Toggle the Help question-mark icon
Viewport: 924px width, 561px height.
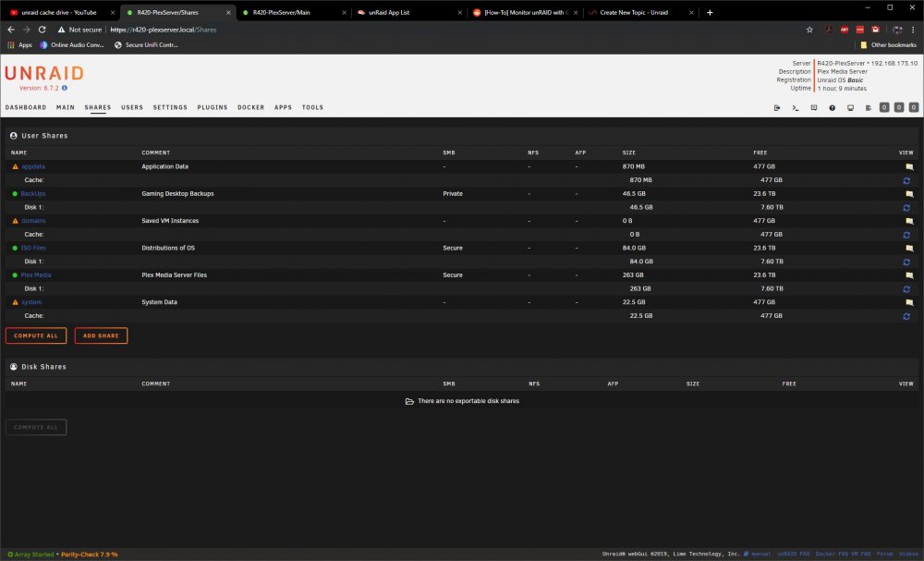point(833,108)
